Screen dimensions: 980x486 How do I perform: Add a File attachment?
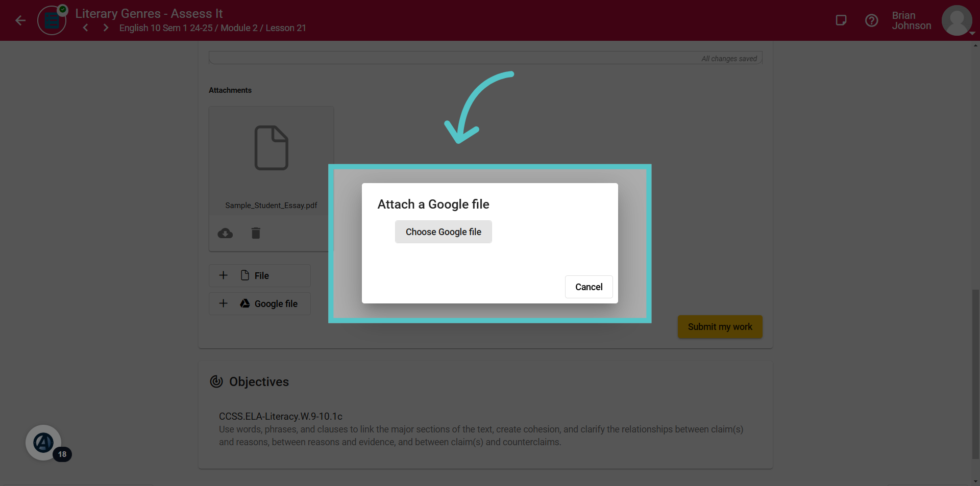pyautogui.click(x=260, y=275)
